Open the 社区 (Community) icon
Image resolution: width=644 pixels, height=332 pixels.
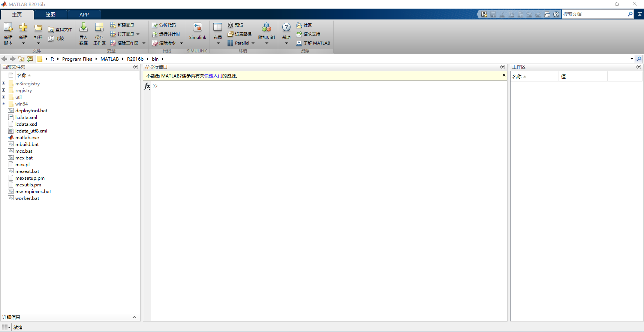coord(299,25)
